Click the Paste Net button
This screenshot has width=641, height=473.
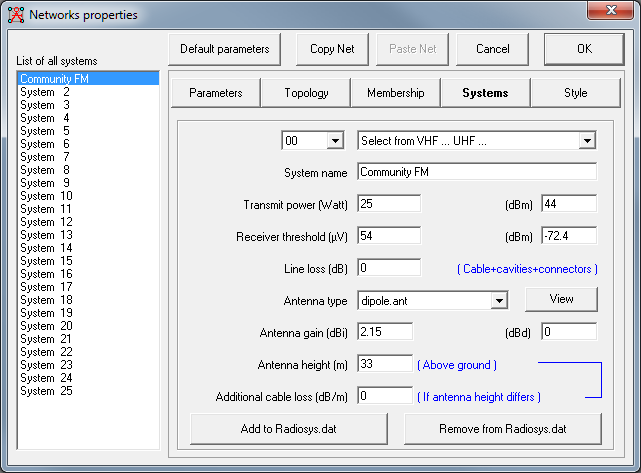coord(412,49)
